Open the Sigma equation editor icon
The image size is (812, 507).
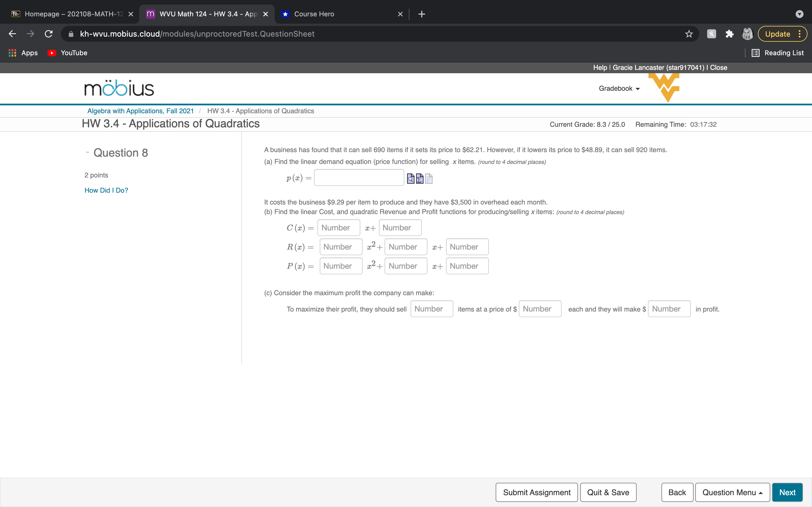click(x=420, y=179)
